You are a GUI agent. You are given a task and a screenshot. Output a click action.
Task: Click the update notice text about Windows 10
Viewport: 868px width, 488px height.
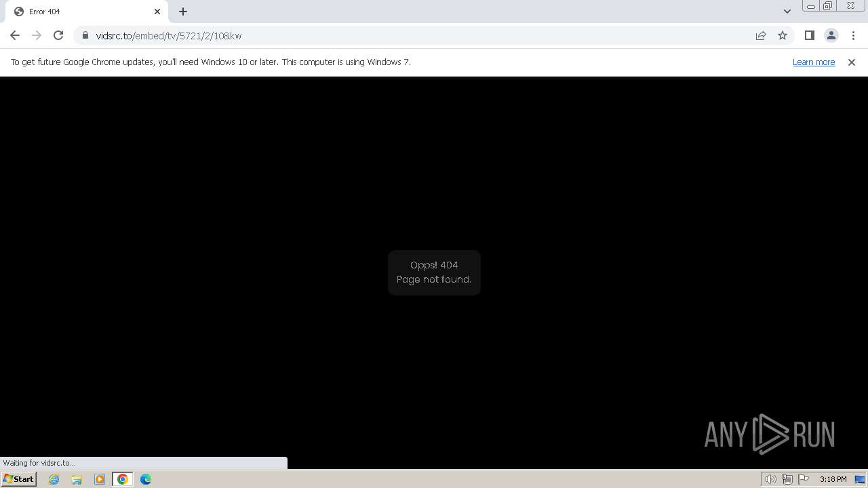pyautogui.click(x=211, y=62)
